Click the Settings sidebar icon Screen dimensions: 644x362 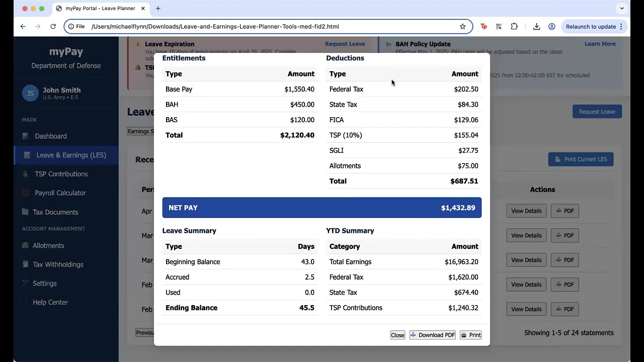25,284
